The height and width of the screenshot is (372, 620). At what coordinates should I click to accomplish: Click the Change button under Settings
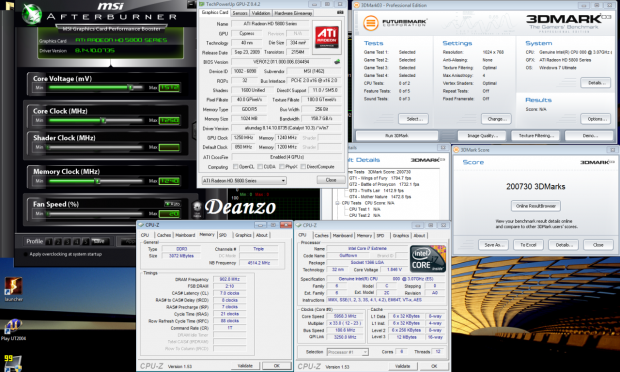[497, 119]
